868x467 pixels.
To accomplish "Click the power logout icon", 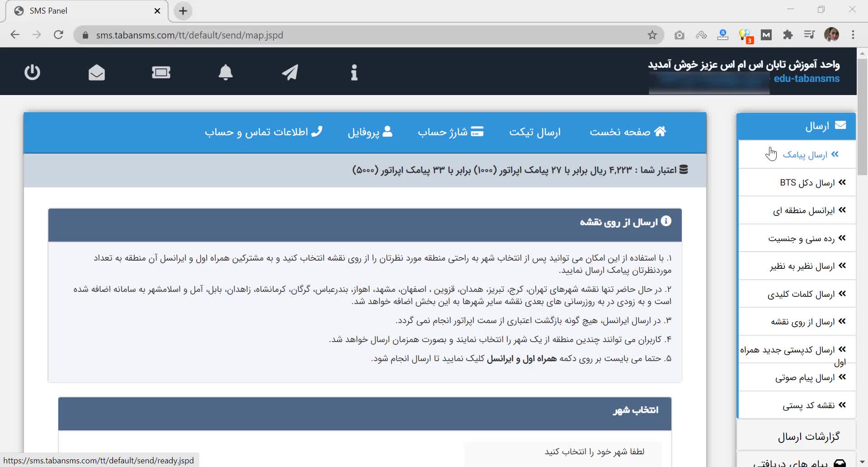I will coord(32,72).
